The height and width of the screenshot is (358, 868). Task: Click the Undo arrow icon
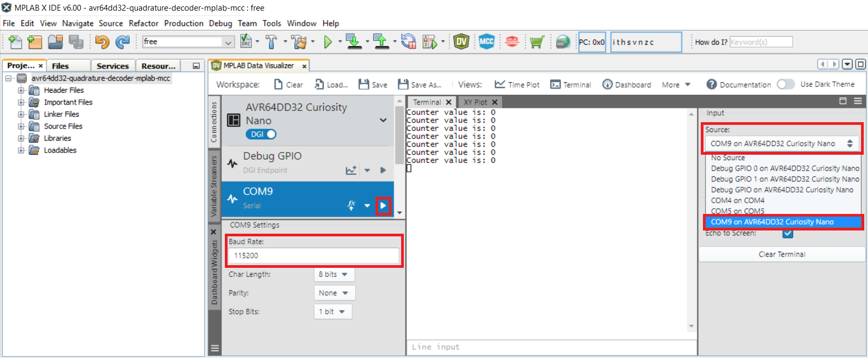click(x=102, y=42)
